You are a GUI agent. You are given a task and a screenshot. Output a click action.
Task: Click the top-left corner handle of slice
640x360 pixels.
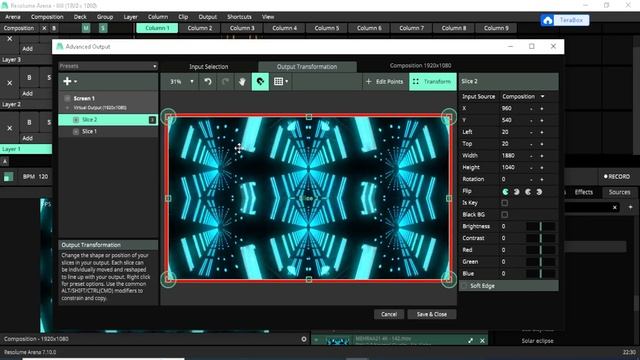click(168, 117)
